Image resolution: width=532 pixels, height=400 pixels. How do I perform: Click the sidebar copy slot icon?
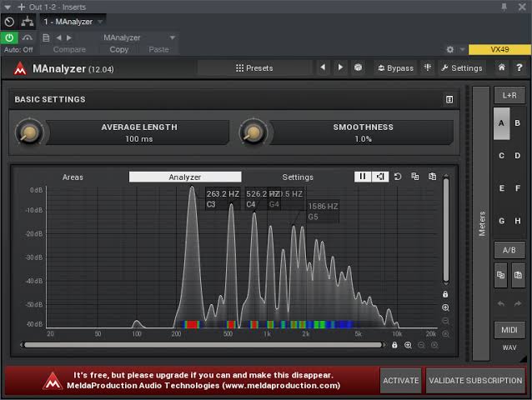501,275
